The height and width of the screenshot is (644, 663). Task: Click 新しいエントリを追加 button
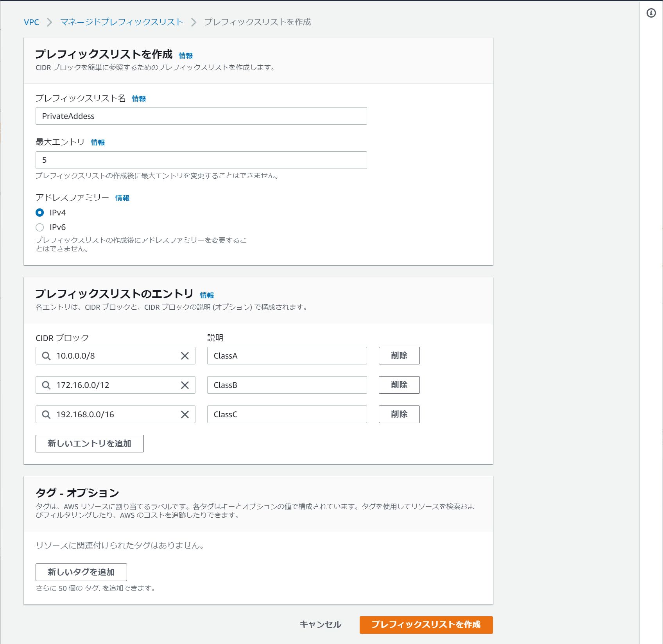pyautogui.click(x=90, y=443)
